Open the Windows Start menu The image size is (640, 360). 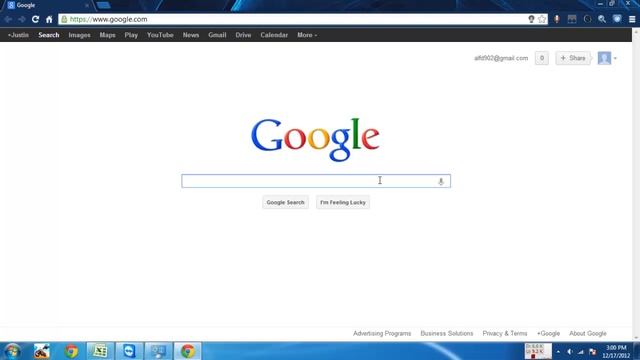[12, 351]
